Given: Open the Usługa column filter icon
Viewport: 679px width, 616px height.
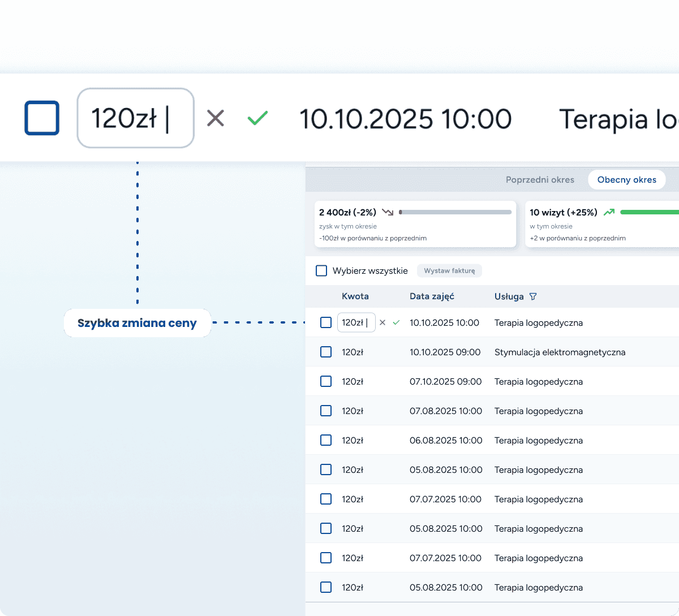Looking at the screenshot, I should (532, 296).
